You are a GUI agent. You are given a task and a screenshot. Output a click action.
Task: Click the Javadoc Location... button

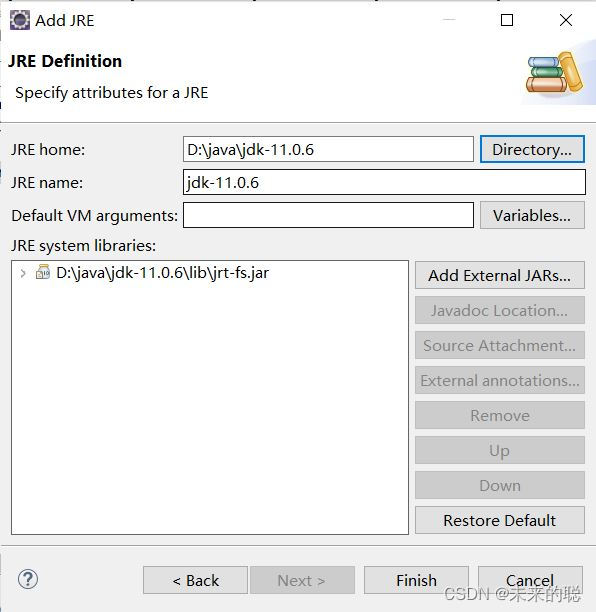500,310
